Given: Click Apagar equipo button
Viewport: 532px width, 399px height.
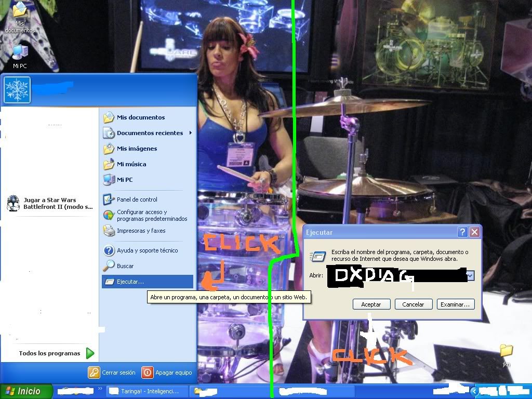Looking at the screenshot, I should (167, 373).
